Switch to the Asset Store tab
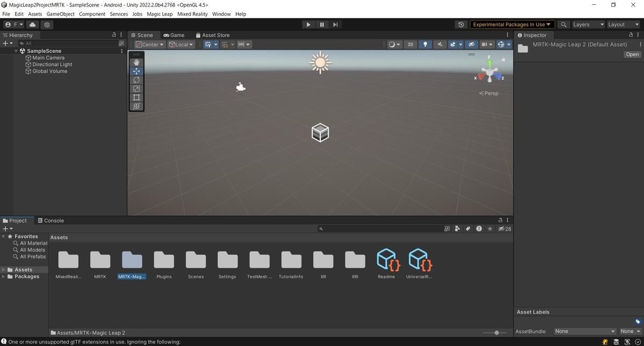The height and width of the screenshot is (346, 644). pyautogui.click(x=213, y=35)
